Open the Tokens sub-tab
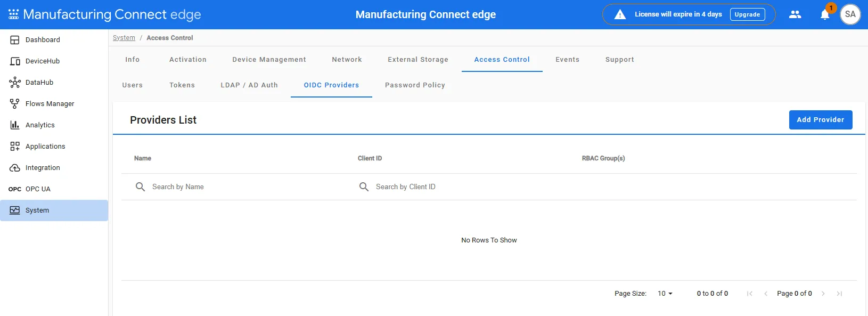This screenshot has height=316, width=868. point(182,85)
